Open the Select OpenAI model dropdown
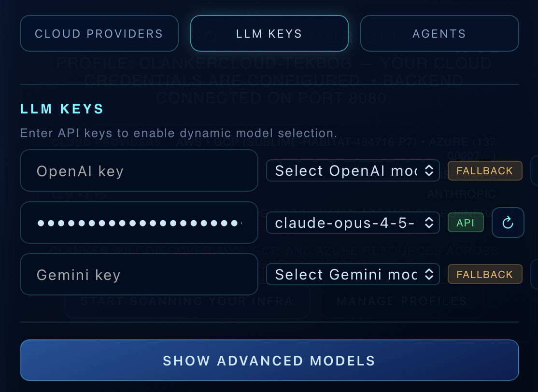The width and height of the screenshot is (538, 392). [x=353, y=170]
